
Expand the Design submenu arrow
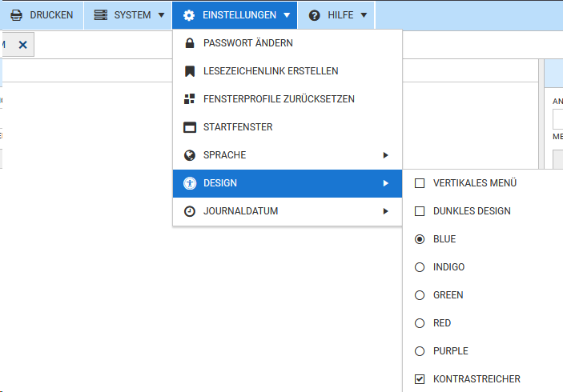pyautogui.click(x=385, y=183)
